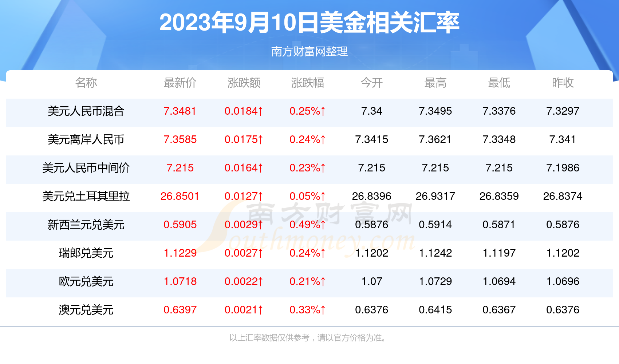Click the row name 美元人民币混合

pyautogui.click(x=86, y=111)
